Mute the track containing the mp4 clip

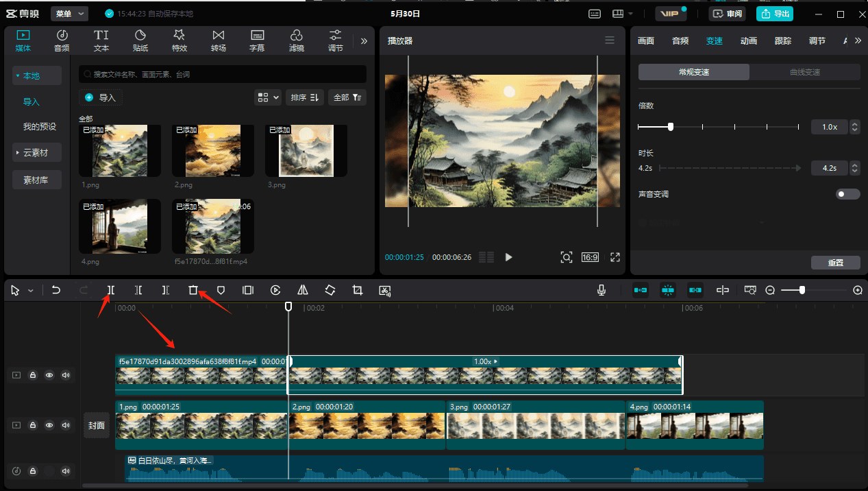(66, 375)
